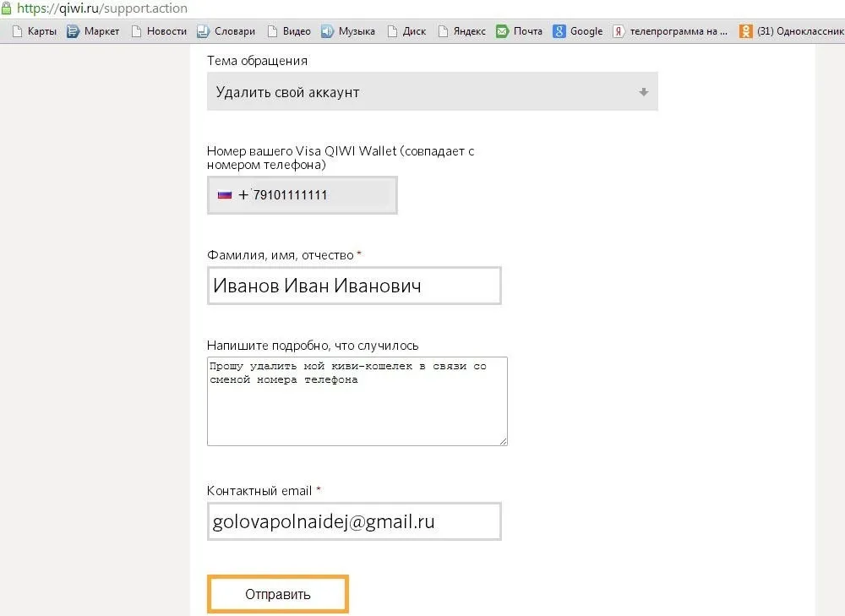Focus the Контактный email input field

[x=353, y=521]
